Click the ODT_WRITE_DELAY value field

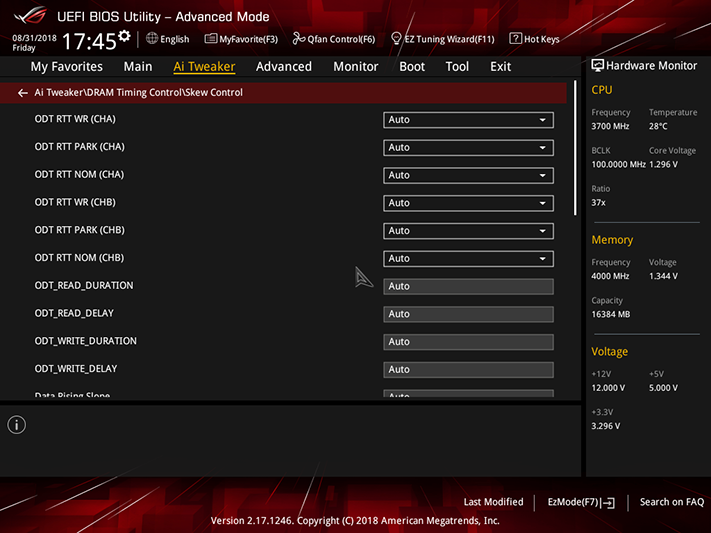click(x=468, y=369)
